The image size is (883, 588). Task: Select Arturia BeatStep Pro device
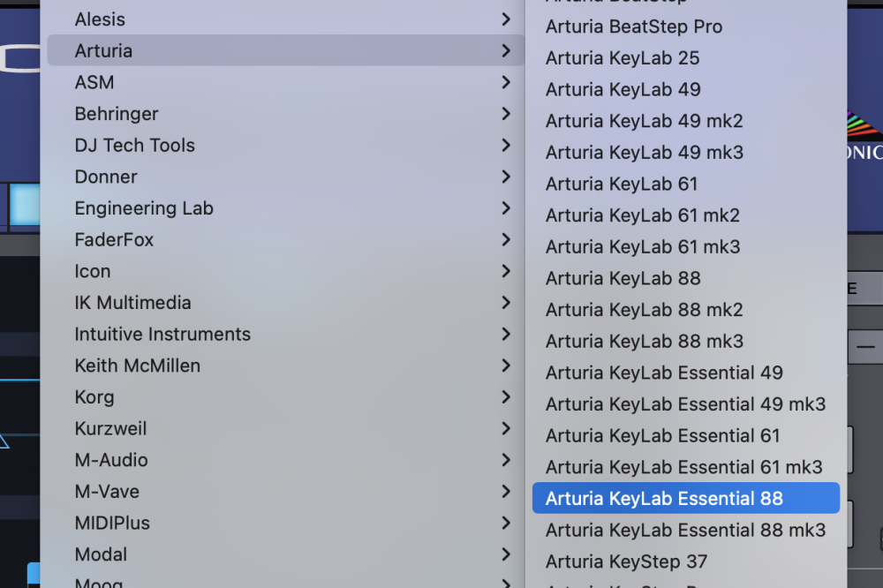point(634,26)
